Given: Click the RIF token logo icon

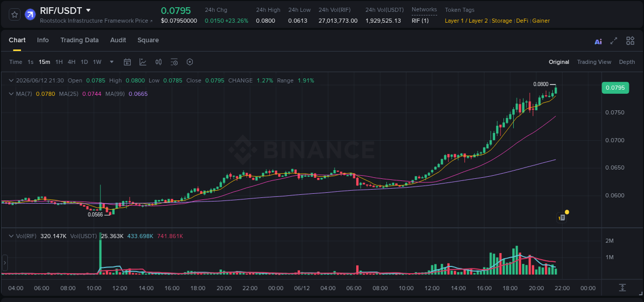Looking at the screenshot, I should click(30, 14).
